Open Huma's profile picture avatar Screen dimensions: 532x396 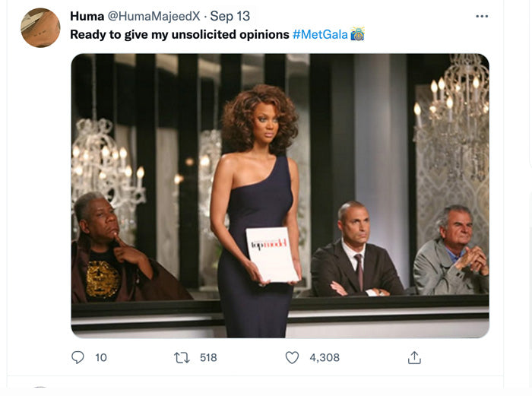[x=40, y=28]
